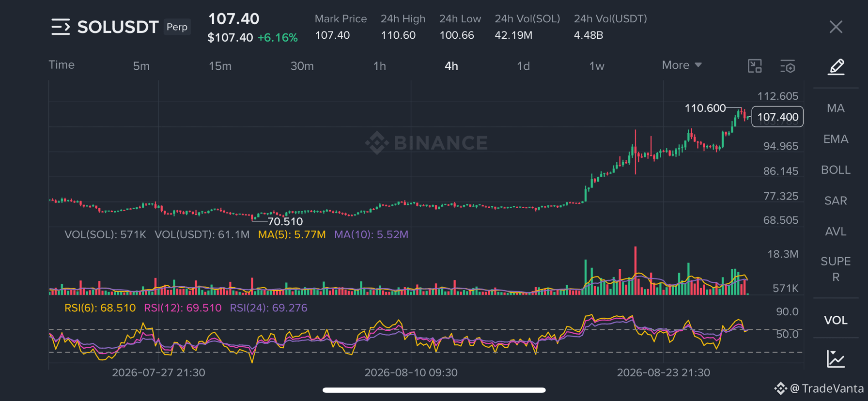868x401 pixels.
Task: Toggle the EMA indicator
Action: 836,139
